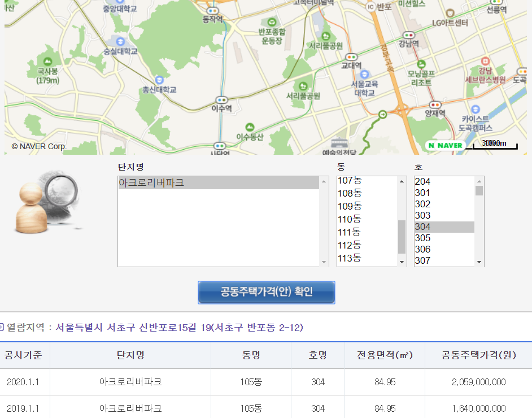This screenshot has height=418, width=532.
Task: Select 112동 in building list
Action: tap(367, 245)
